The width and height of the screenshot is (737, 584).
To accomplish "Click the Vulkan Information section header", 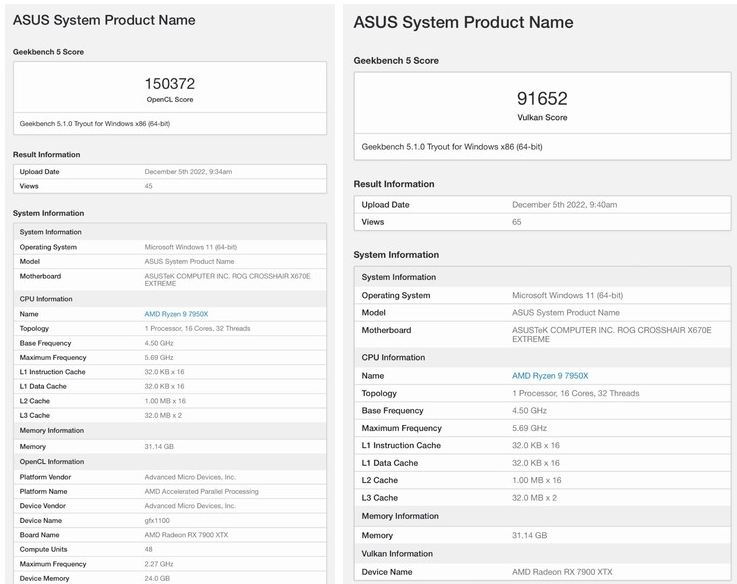I will (x=397, y=553).
